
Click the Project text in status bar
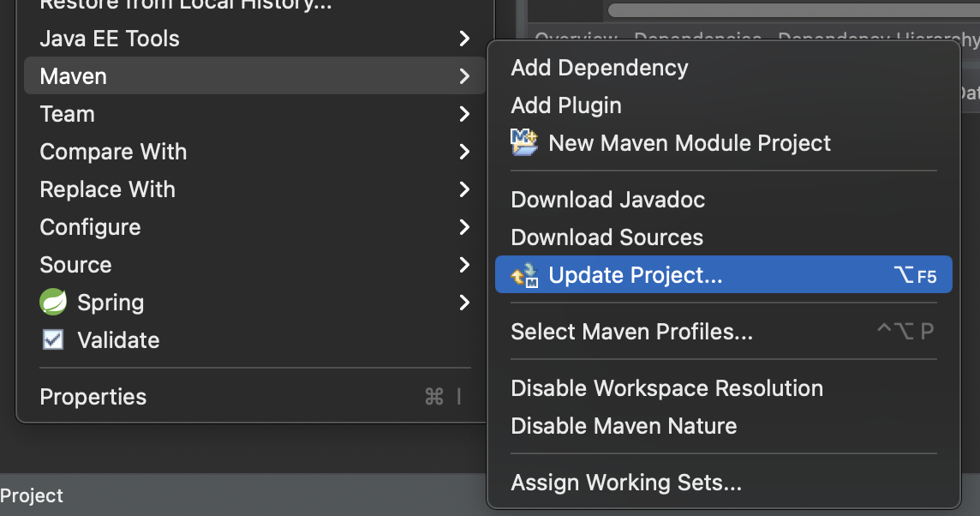[x=31, y=495]
